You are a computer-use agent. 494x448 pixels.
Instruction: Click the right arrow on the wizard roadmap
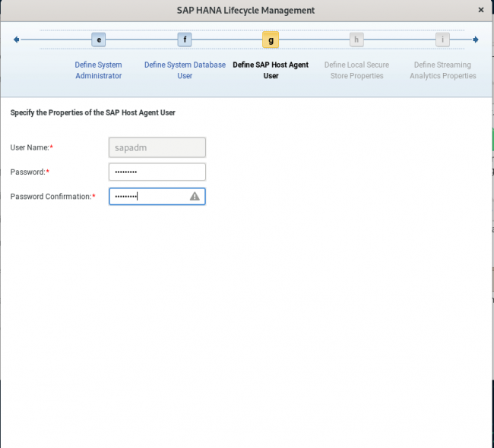[476, 39]
